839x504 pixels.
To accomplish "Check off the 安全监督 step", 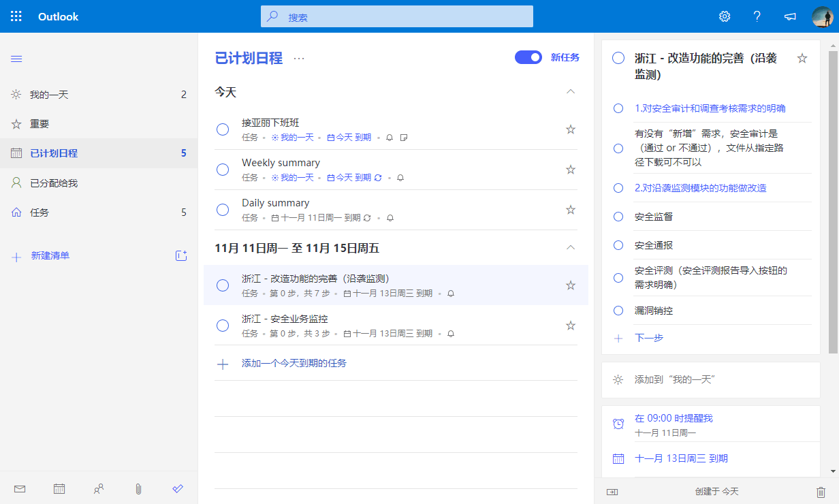I will coord(618,217).
